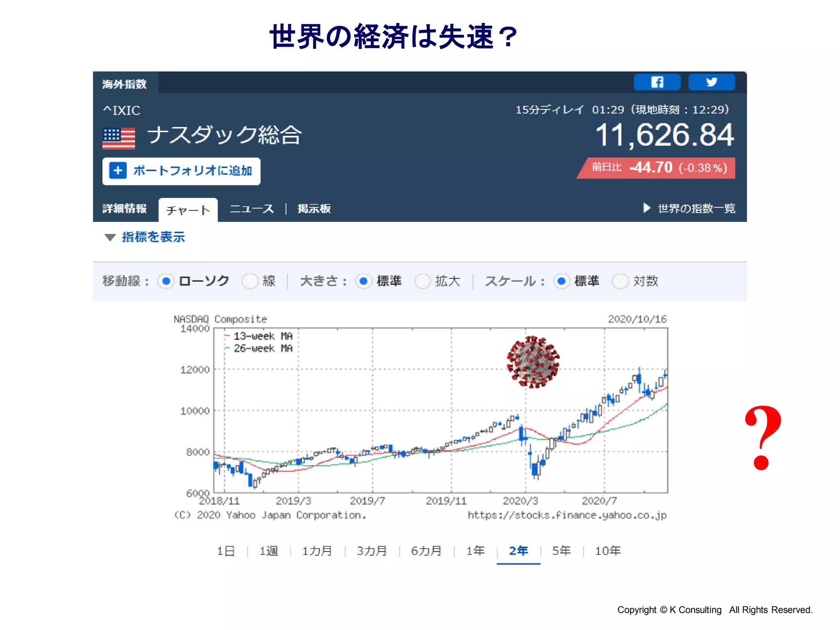Share on Facebook button
The width and height of the screenshot is (840, 630).
[x=657, y=82]
